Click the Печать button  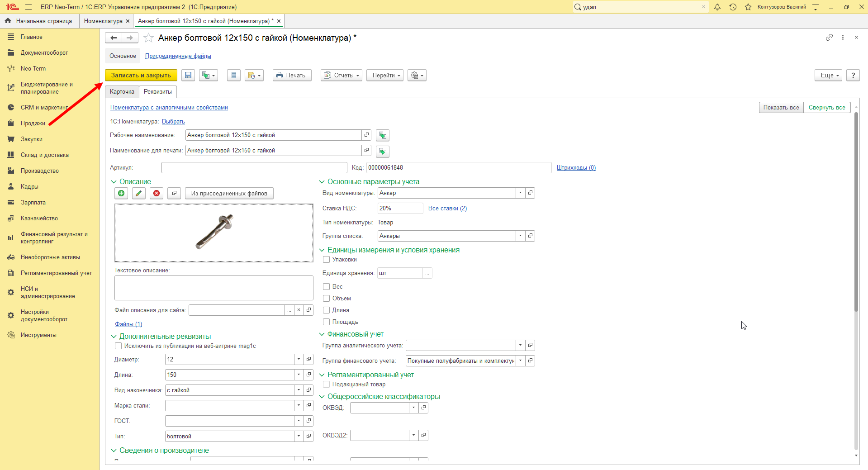[292, 76]
